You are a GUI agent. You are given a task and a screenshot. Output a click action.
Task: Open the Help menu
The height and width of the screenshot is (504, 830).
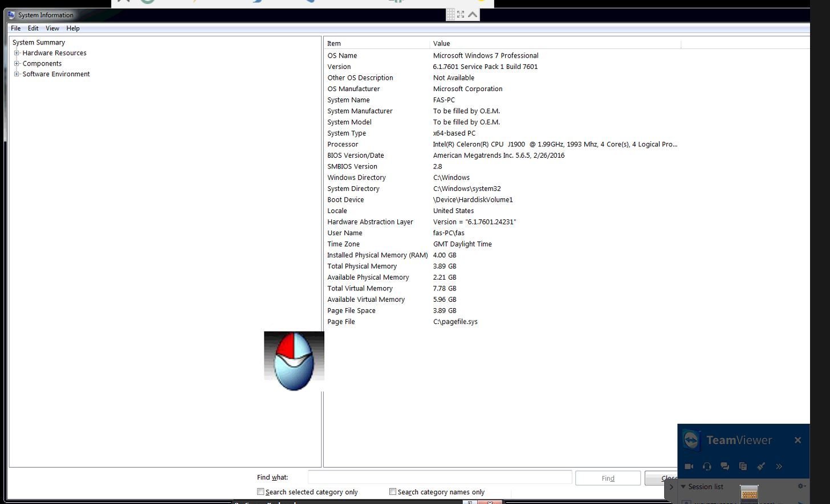[x=73, y=28]
